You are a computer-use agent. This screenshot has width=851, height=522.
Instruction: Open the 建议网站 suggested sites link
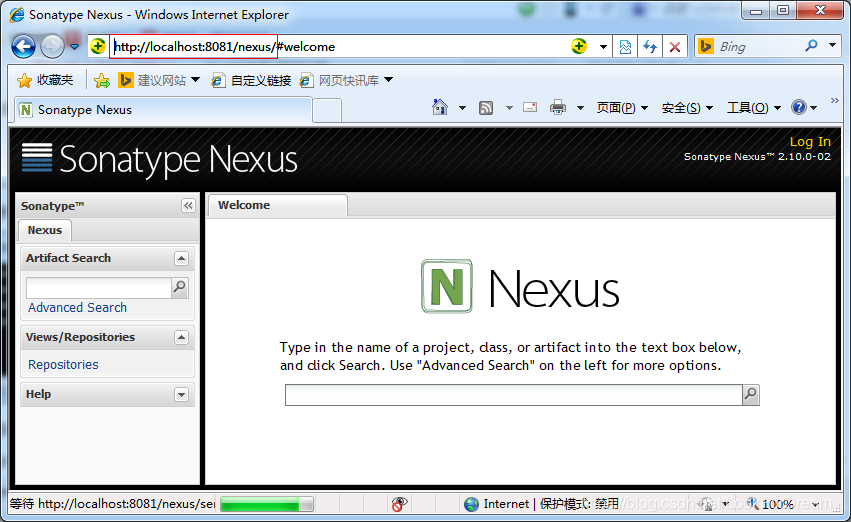point(160,80)
